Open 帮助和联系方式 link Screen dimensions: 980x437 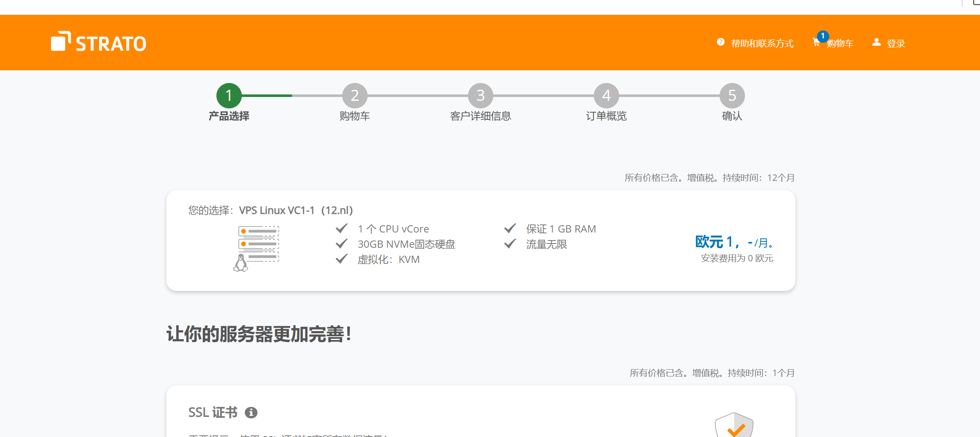pyautogui.click(x=762, y=44)
